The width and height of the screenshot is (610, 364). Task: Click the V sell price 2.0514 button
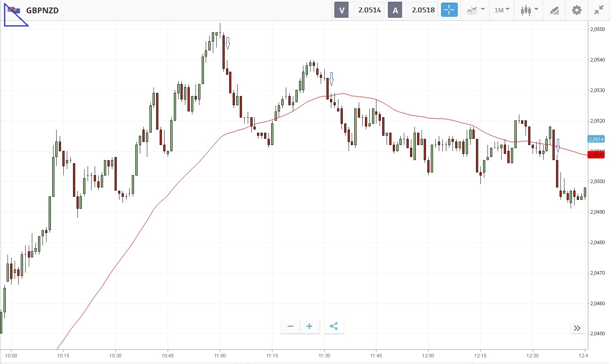pos(359,10)
